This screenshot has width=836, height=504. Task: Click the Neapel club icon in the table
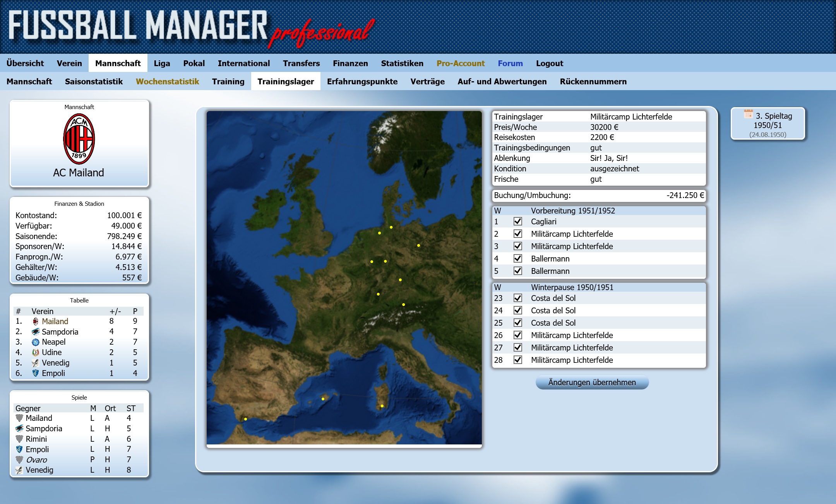(36, 342)
